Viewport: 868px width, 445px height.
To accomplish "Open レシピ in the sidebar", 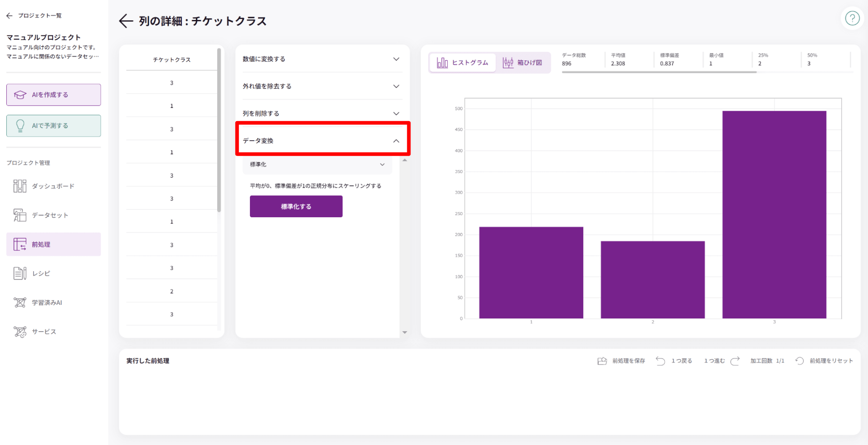I will click(x=41, y=273).
